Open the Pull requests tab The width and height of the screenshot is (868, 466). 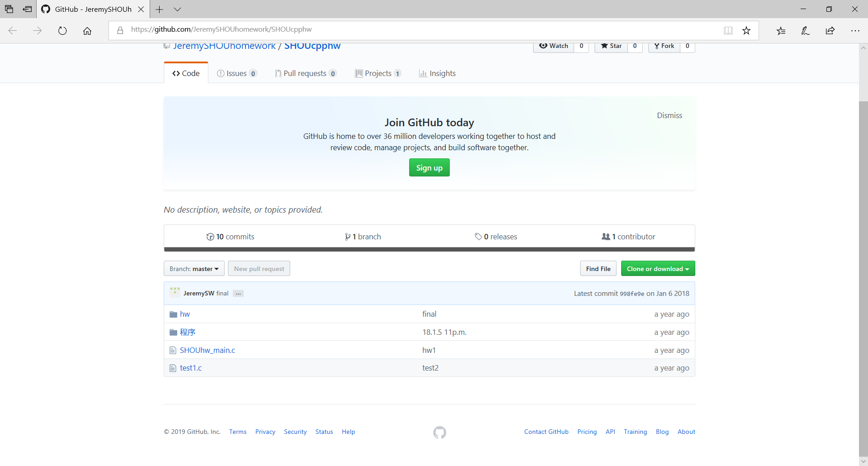306,73
